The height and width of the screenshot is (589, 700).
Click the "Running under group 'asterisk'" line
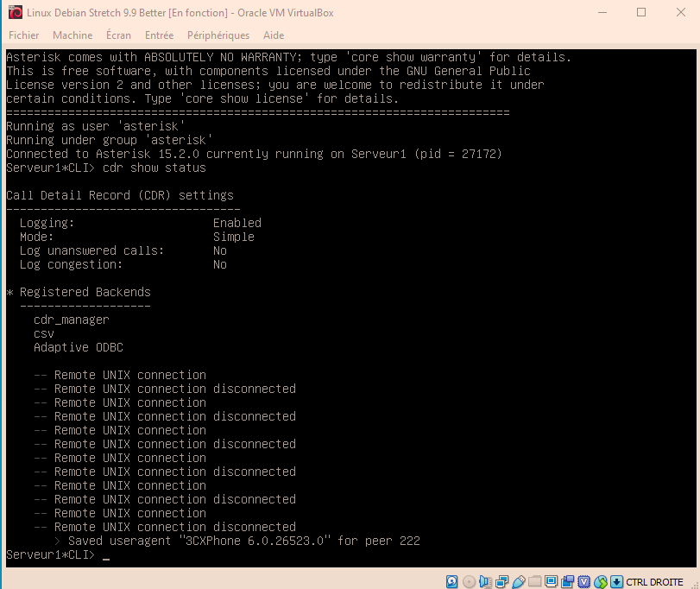(109, 140)
